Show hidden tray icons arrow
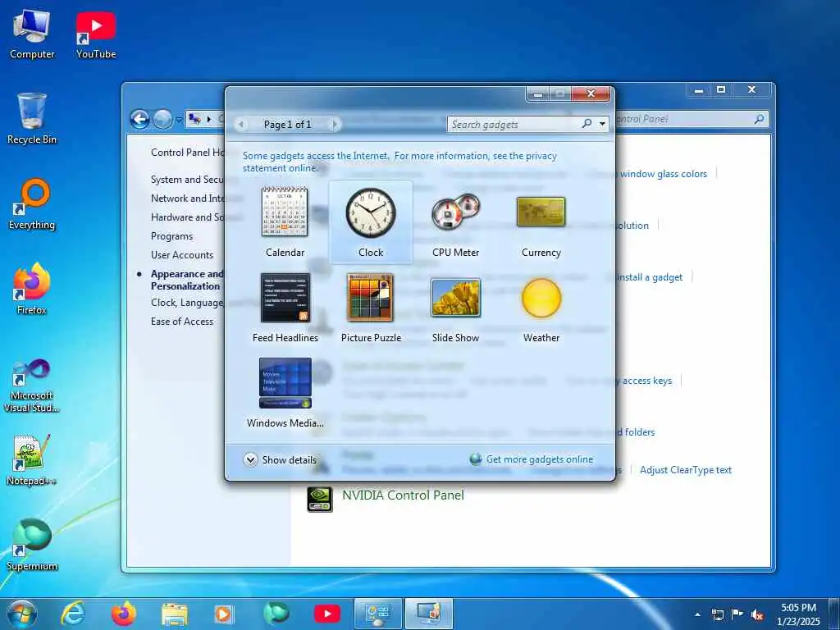 (697, 615)
